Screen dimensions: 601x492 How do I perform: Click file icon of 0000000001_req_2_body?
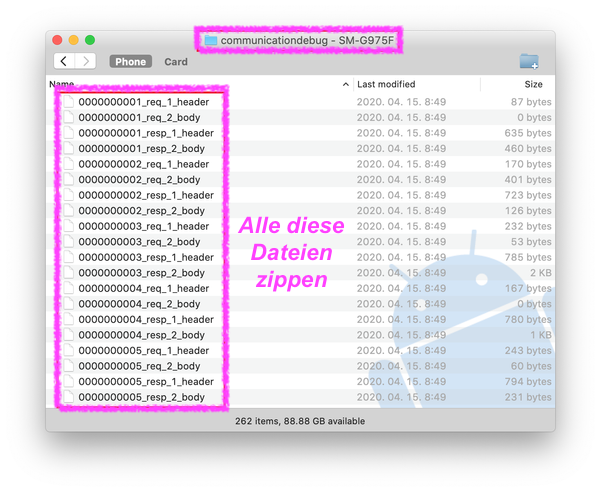tap(69, 117)
